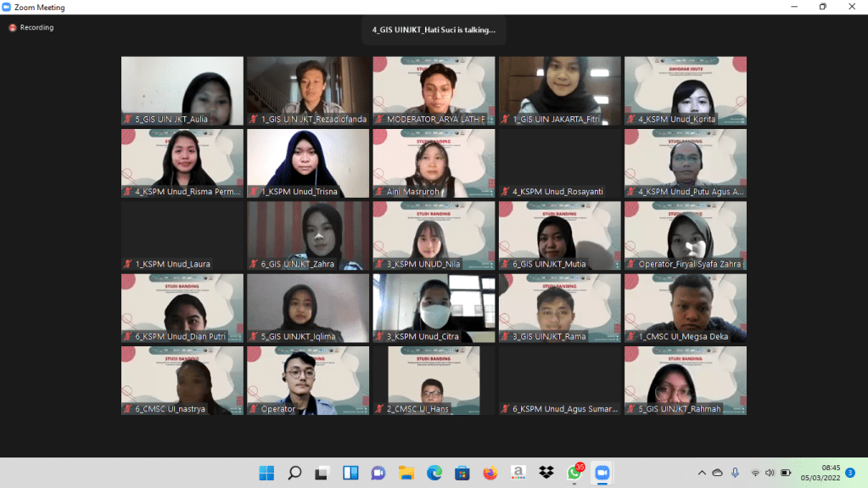Click the notification count badge showing 3

(850, 473)
